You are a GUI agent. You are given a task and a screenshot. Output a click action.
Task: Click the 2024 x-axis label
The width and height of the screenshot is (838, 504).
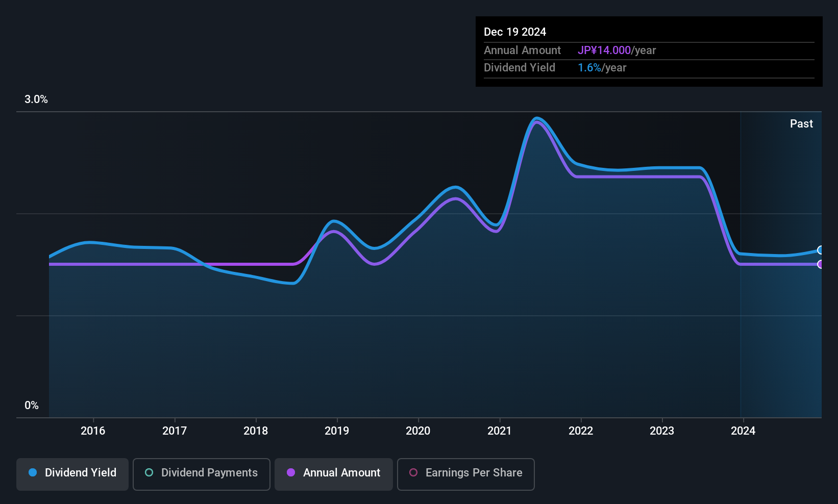point(743,431)
